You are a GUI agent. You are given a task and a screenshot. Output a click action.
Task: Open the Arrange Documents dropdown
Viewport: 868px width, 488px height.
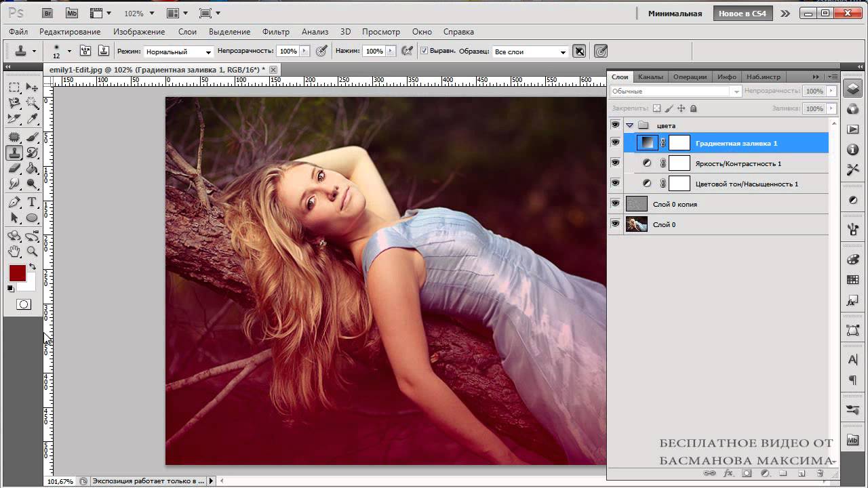coord(177,14)
